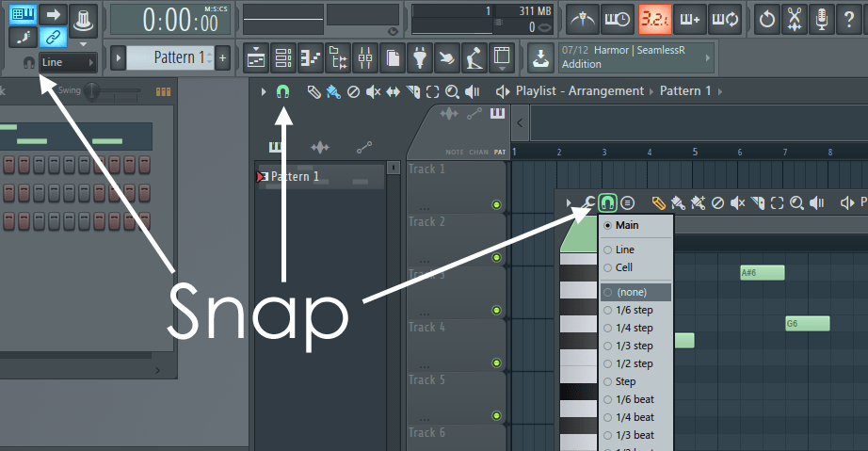The width and height of the screenshot is (868, 451).
Task: Mute Track 1 via green LED
Action: coord(496,204)
